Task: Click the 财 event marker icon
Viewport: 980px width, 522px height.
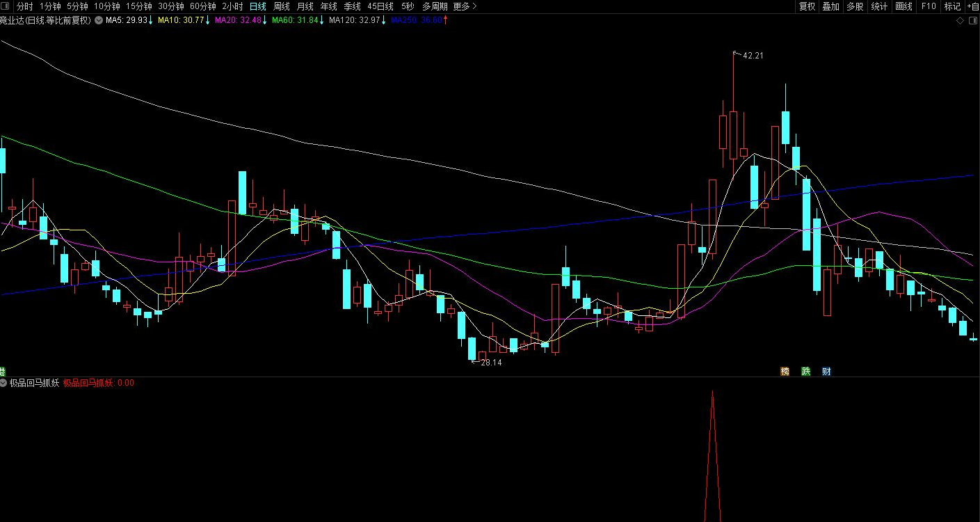Action: point(826,372)
